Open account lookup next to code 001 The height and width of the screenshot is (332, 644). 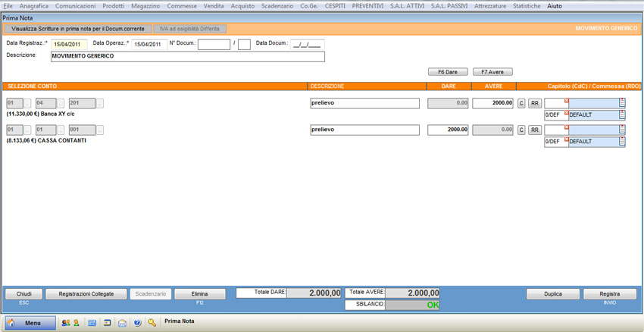100,130
